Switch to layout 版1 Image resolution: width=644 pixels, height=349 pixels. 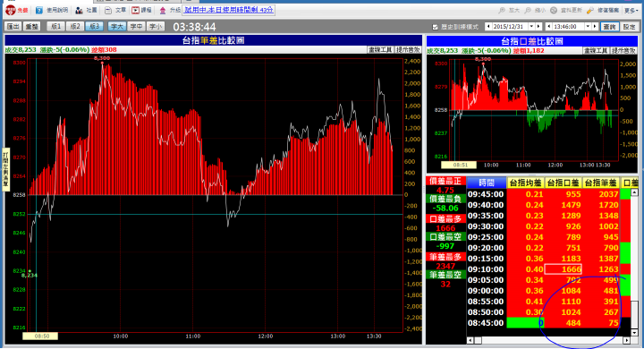click(55, 26)
